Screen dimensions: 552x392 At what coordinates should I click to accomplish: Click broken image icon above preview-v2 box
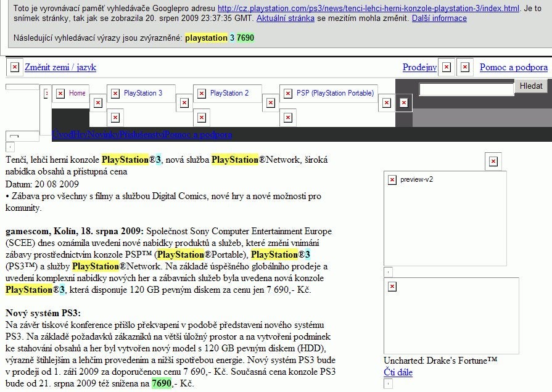(493, 161)
